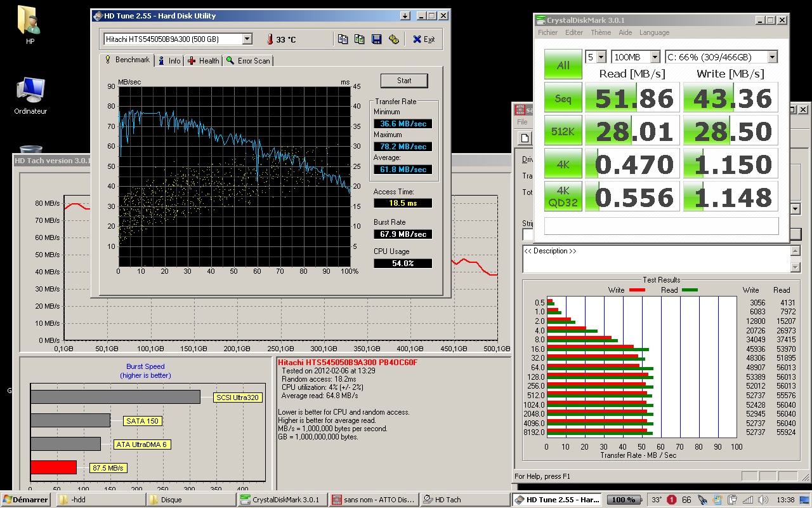Run All tests in CrystalDiskMark

[x=563, y=65]
